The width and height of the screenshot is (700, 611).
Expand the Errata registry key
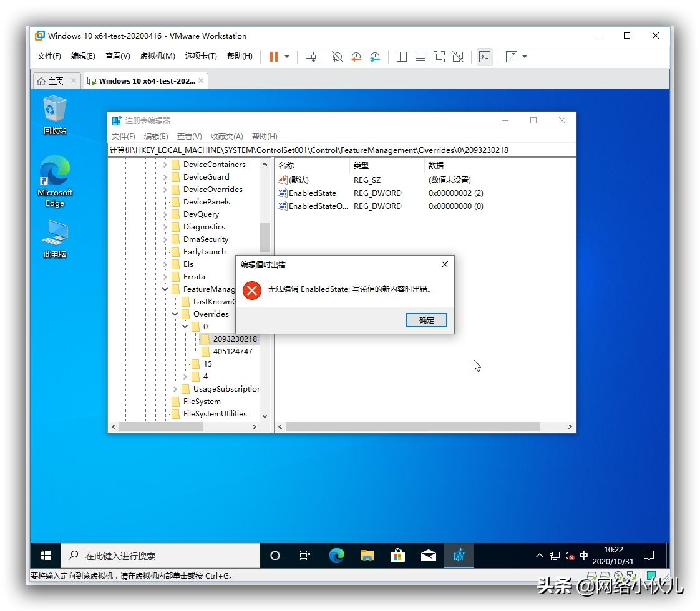(x=165, y=276)
